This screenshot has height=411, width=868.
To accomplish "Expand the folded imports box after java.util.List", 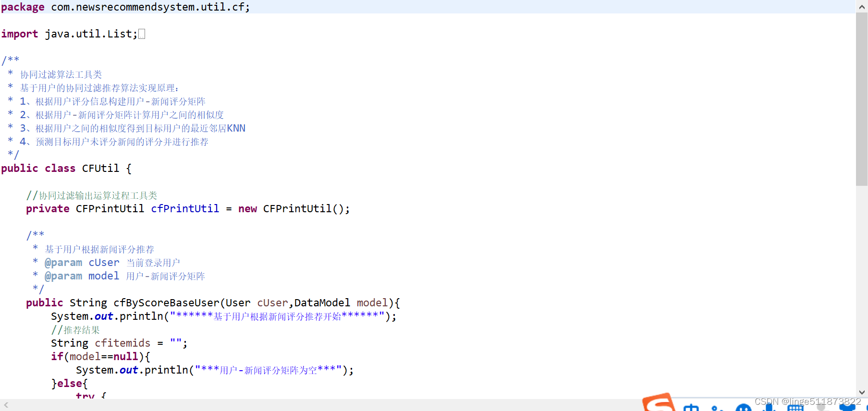I will pos(142,34).
